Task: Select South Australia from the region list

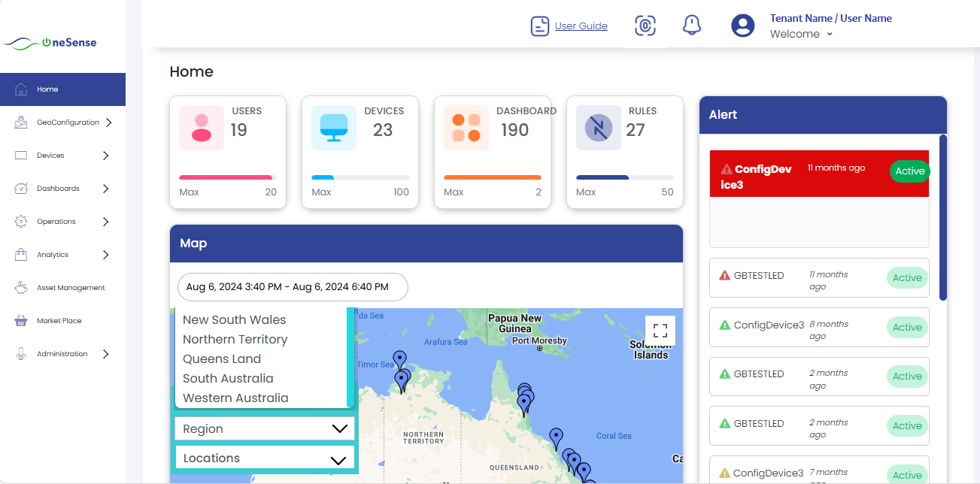Action: (228, 378)
